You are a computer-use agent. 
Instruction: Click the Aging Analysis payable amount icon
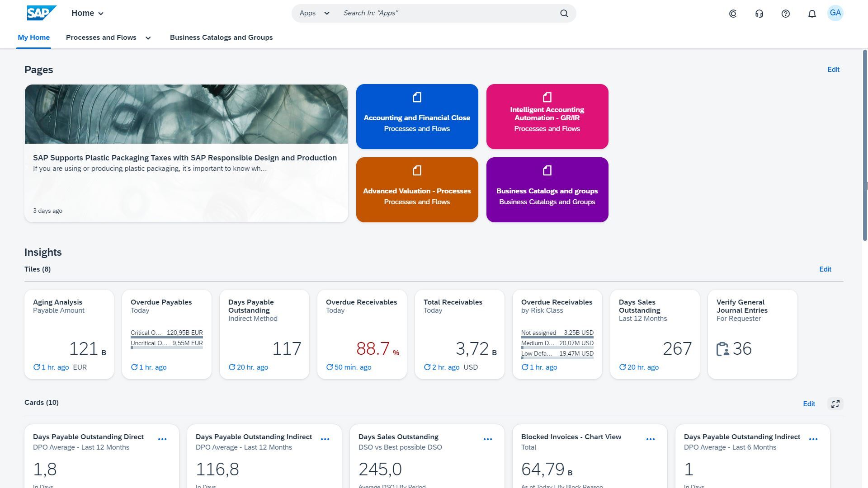pos(69,333)
